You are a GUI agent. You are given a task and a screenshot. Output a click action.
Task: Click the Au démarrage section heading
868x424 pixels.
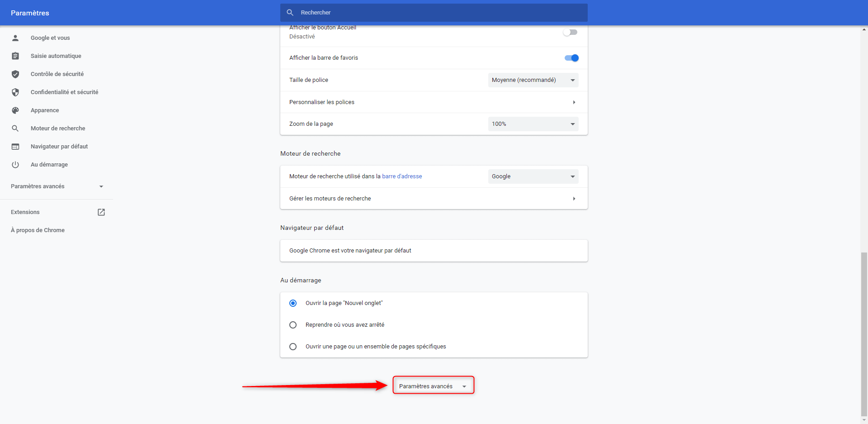(301, 281)
